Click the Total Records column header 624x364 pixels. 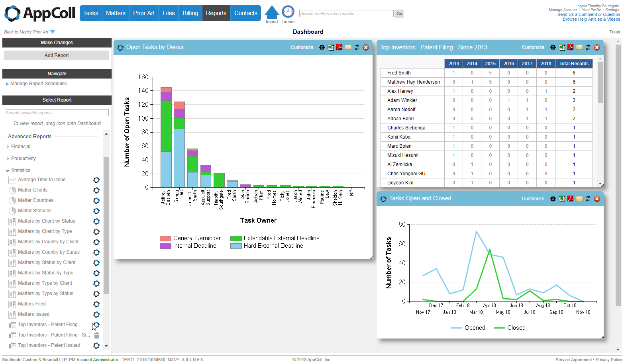click(574, 64)
